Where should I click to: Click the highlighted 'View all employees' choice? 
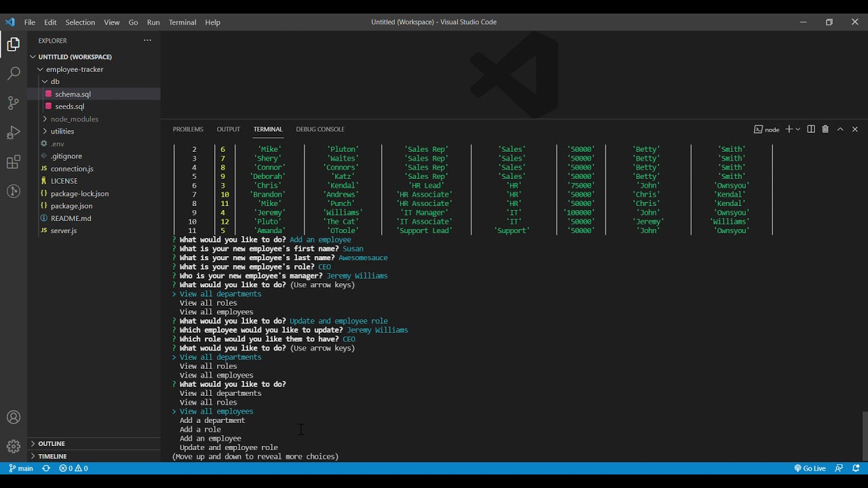pos(216,411)
